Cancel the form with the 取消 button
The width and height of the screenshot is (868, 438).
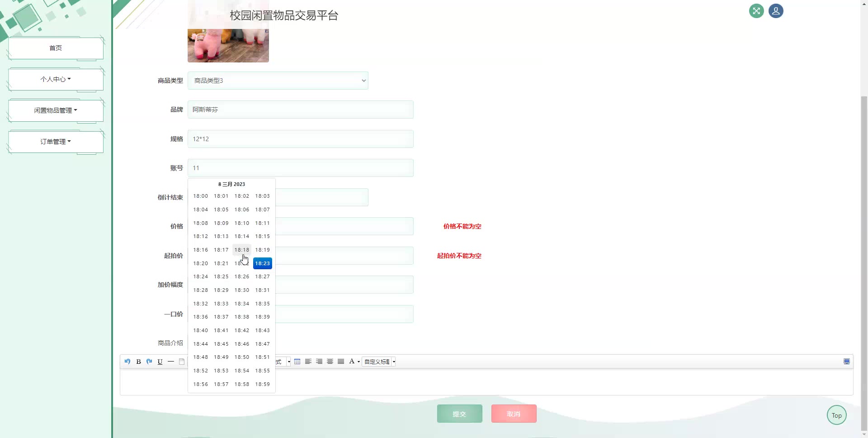pos(514,414)
